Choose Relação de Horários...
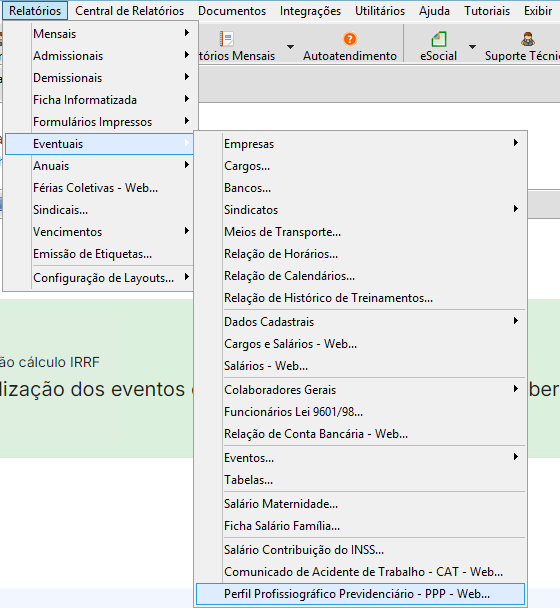 pos(360,254)
